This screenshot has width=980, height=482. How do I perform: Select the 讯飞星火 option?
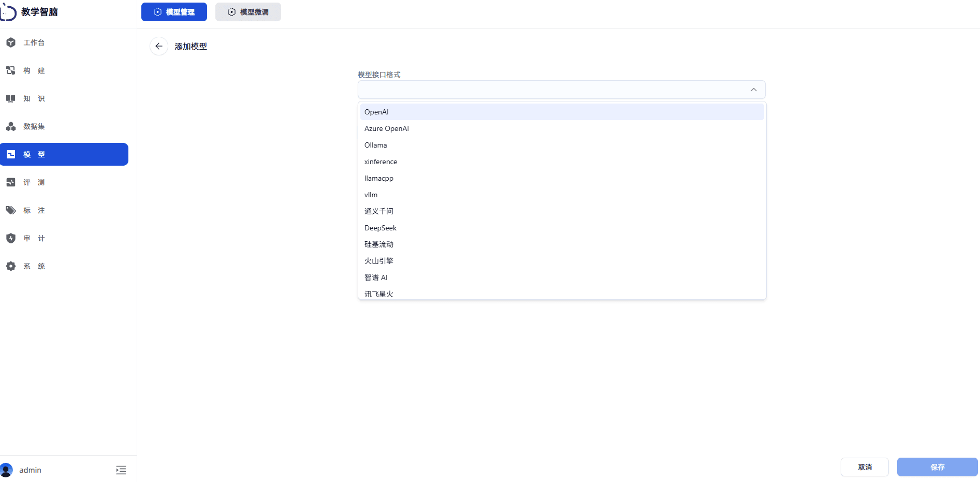point(562,293)
